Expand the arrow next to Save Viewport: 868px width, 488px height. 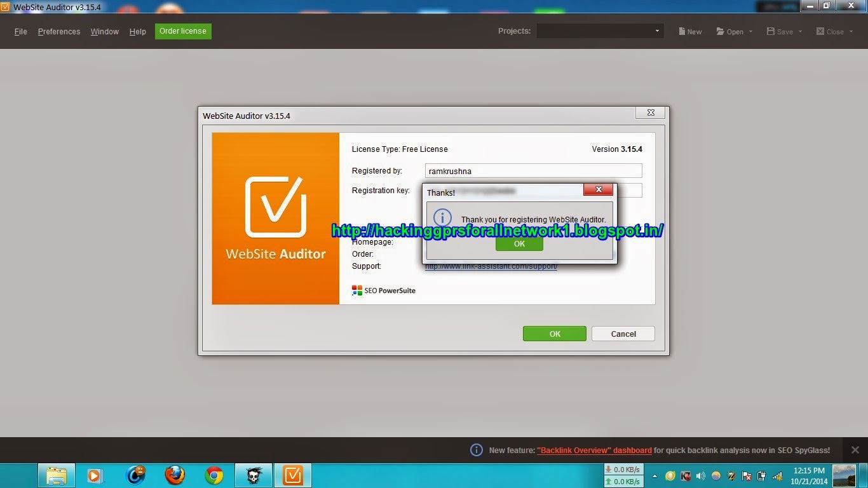[x=800, y=32]
